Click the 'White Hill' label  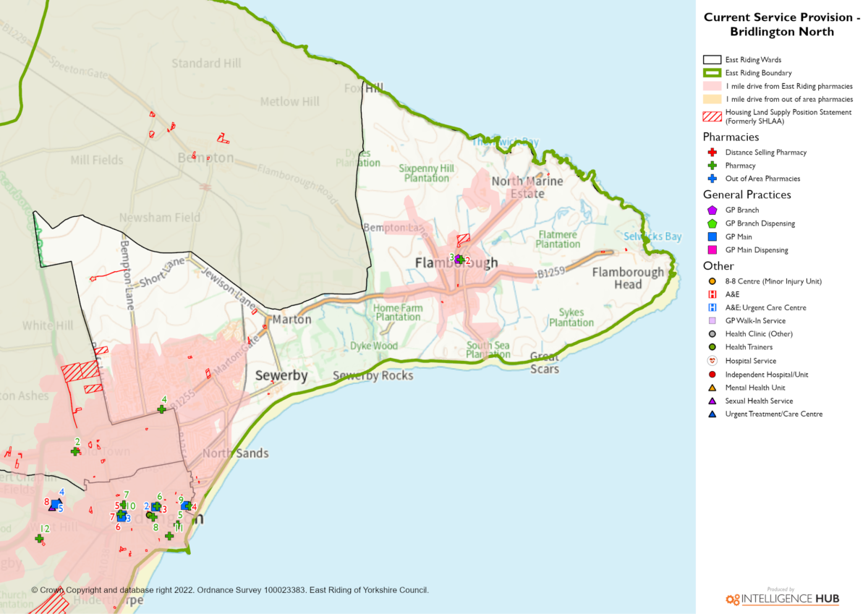[48, 325]
